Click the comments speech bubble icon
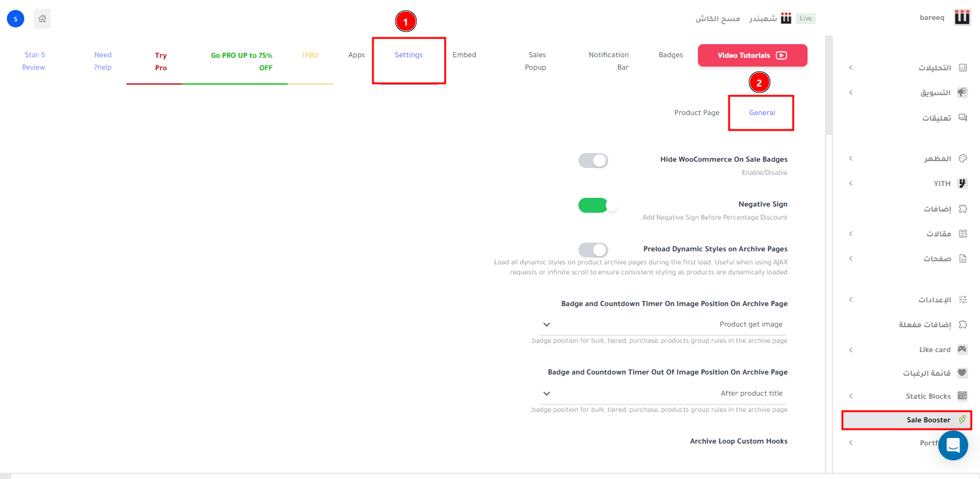Image resolution: width=980 pixels, height=479 pixels. (963, 118)
